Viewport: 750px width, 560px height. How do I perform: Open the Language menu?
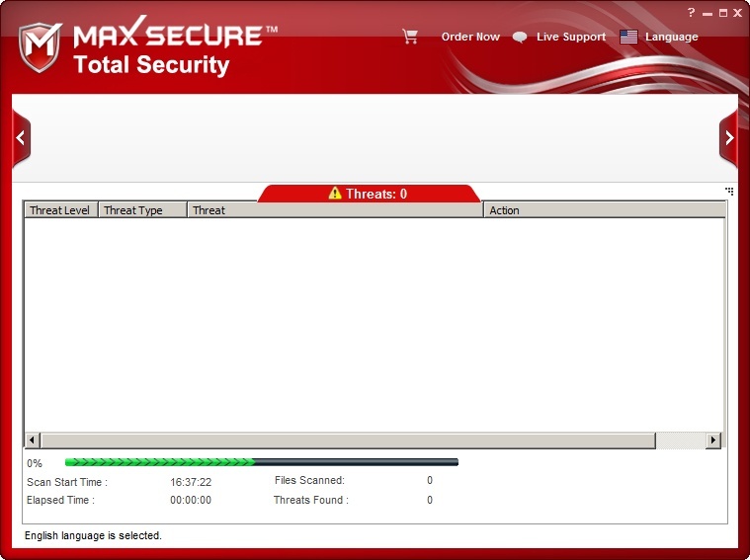[671, 37]
